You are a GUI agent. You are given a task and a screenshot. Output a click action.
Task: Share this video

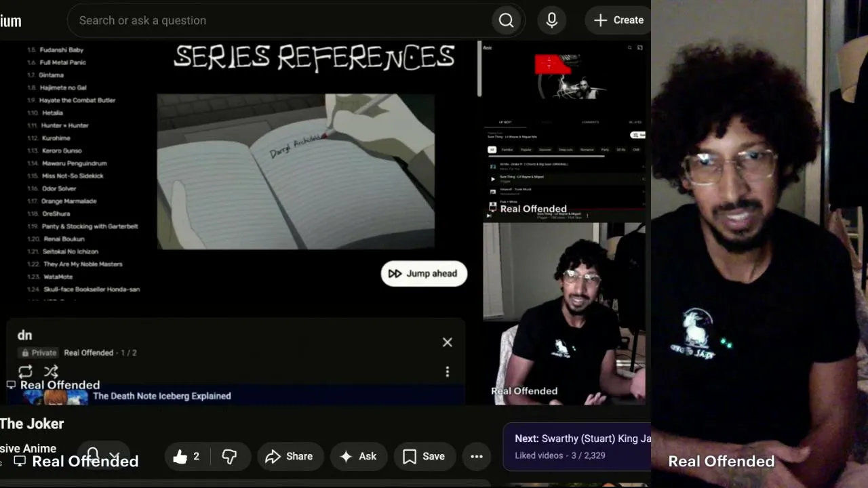290,457
